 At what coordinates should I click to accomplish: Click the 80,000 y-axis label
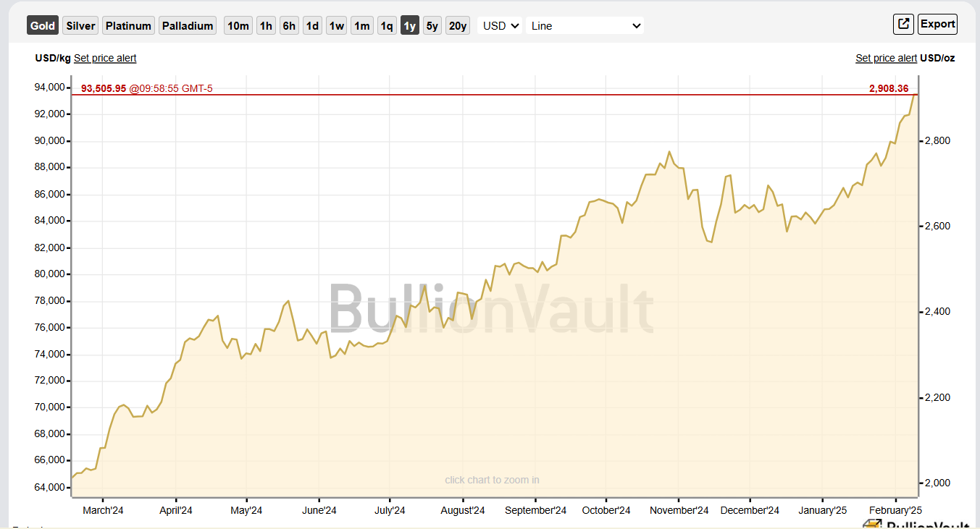pos(49,274)
